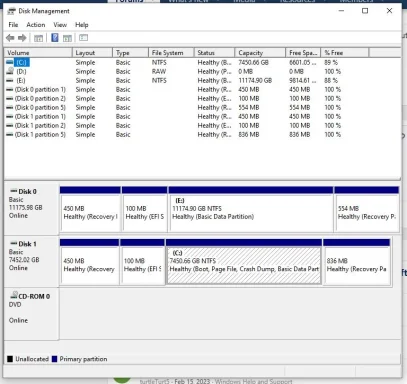Click the CD-ROM 0 drive icon
This screenshot has height=384, width=407.
coord(14,295)
